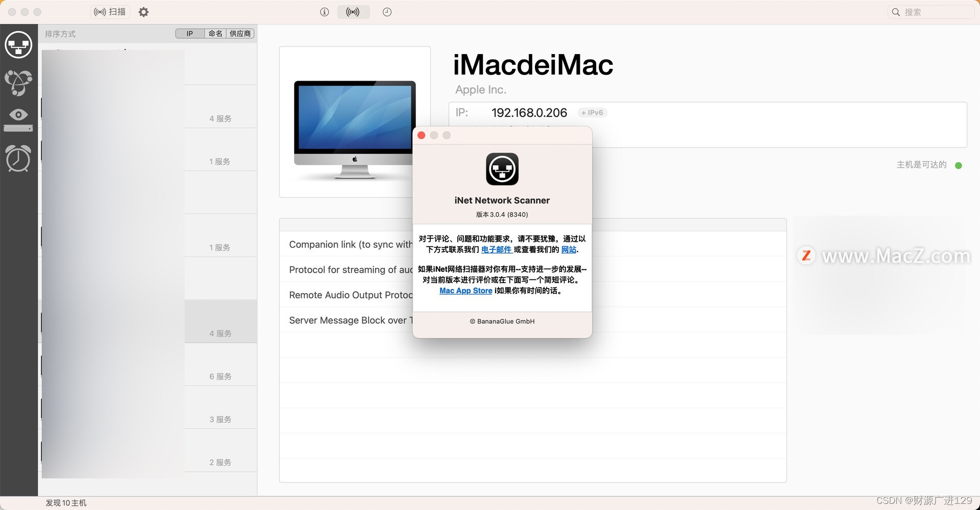Expand the +IPv6 address badge
Viewport: 980px width, 510px height.
point(592,113)
